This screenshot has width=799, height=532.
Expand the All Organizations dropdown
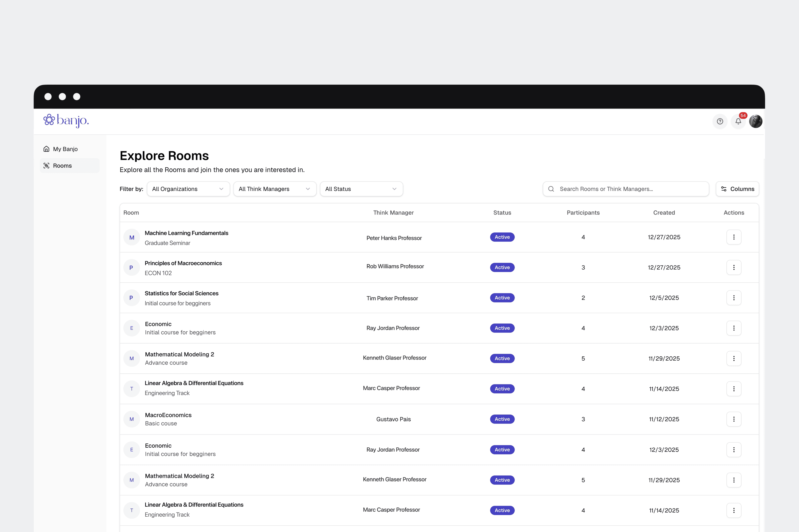pyautogui.click(x=188, y=189)
